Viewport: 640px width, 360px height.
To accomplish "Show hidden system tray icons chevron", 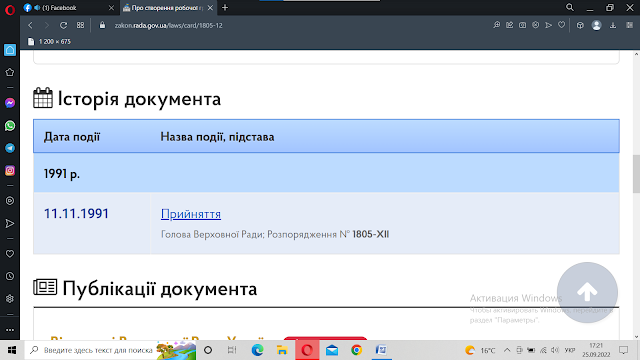I will pyautogui.click(x=507, y=350).
